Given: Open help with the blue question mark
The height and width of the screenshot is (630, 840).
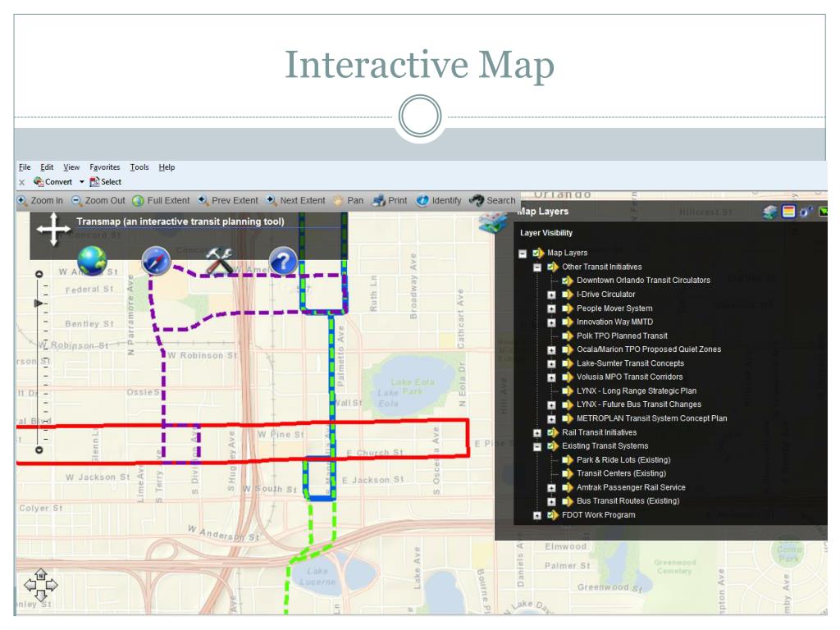Looking at the screenshot, I should click(x=283, y=262).
